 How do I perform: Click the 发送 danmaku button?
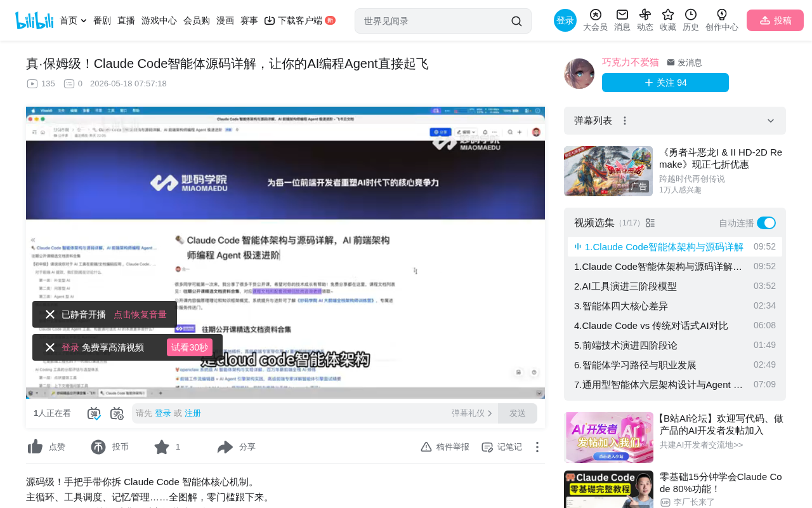[x=518, y=413]
